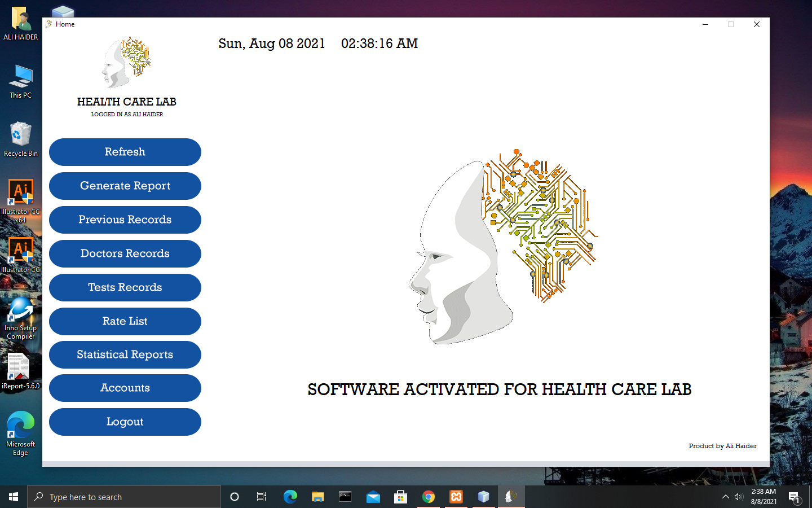Screen dimensions: 812x508
Task: Open Generate Report
Action: (125, 186)
